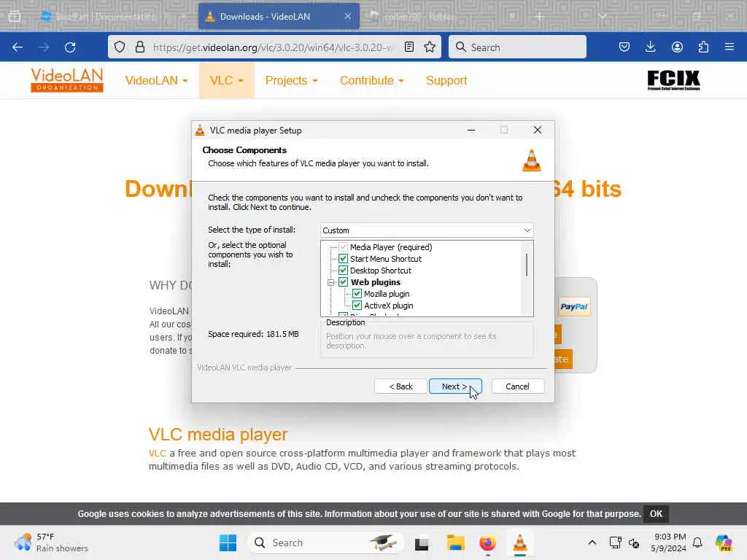Collapse the Web plugins tree node
747x560 pixels.
pyautogui.click(x=330, y=282)
